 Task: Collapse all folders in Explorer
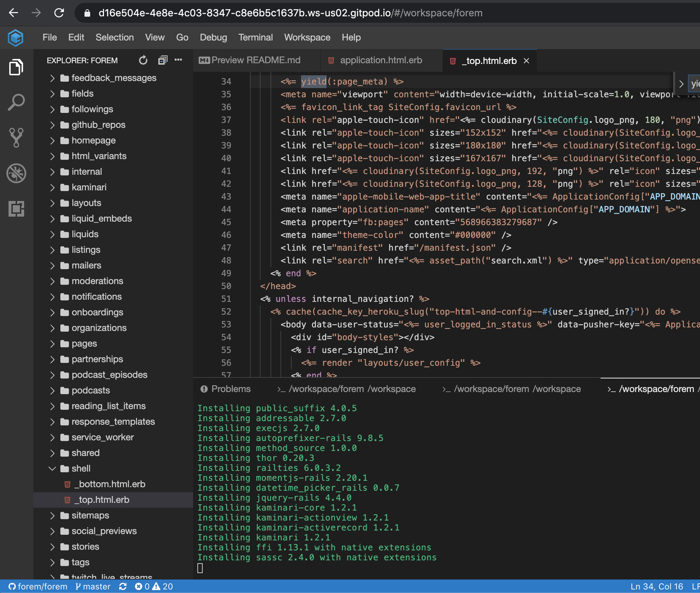(163, 60)
